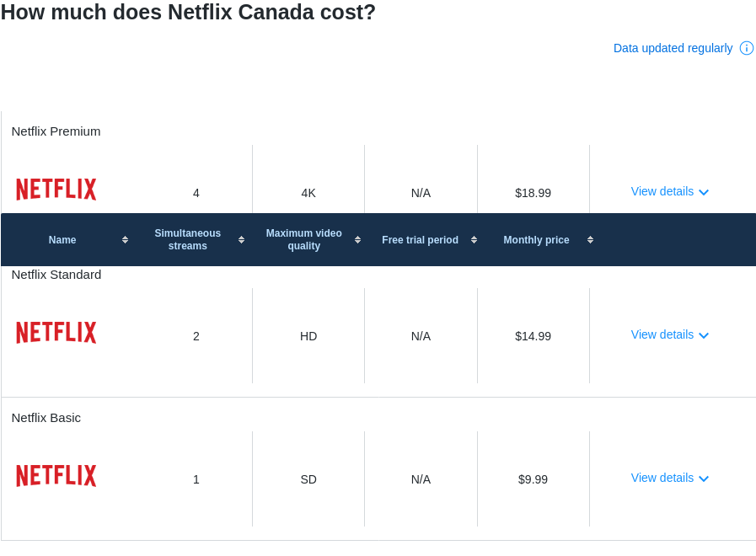756x556 pixels.
Task: Click the N/A free trial for Premium
Action: 421,193
